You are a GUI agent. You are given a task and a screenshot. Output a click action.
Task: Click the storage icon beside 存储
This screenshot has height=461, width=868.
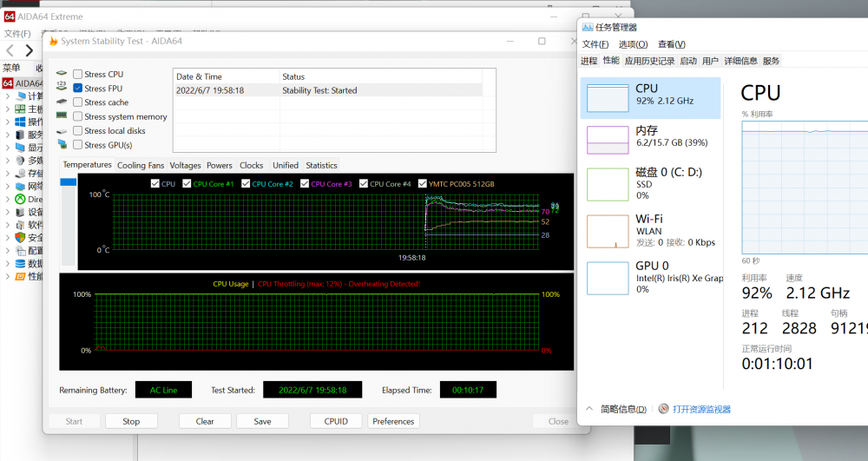pos(21,174)
